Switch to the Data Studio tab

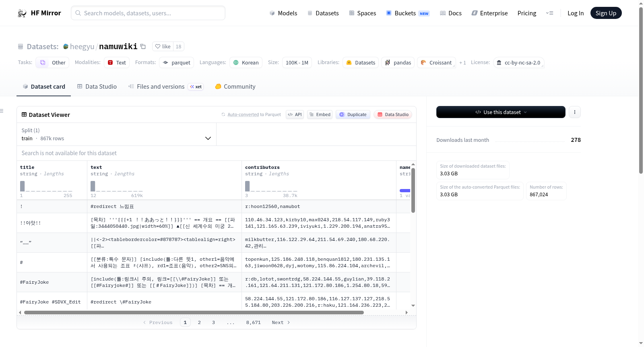pos(97,87)
